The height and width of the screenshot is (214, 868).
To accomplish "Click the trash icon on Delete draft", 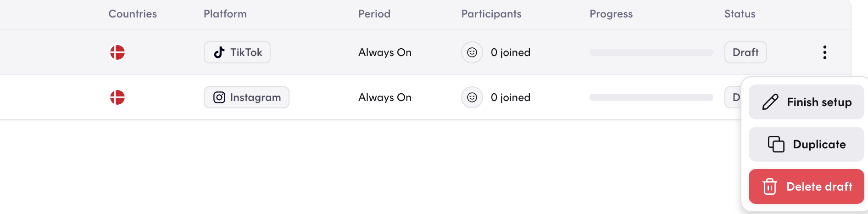I will [769, 186].
